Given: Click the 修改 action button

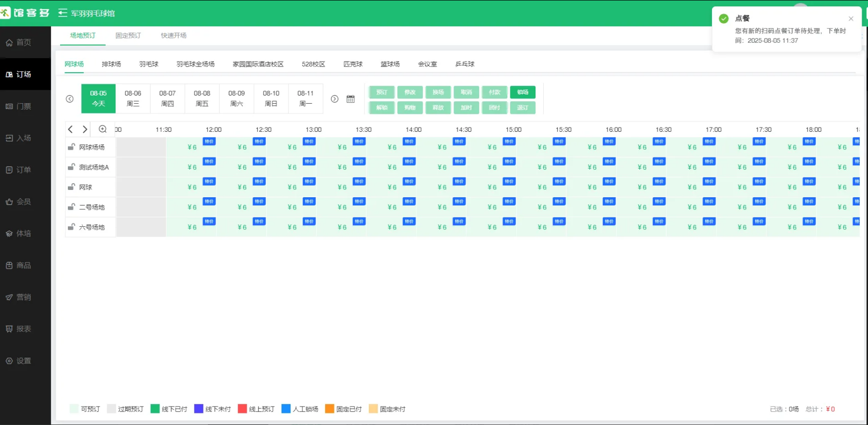Looking at the screenshot, I should 410,92.
